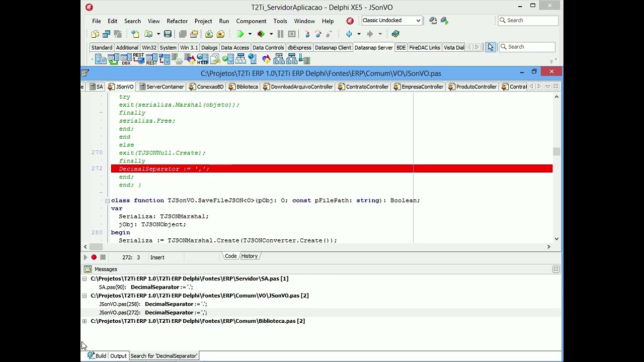Click the View Unit icon
Viewport: 644px width, 362px height.
(95, 34)
